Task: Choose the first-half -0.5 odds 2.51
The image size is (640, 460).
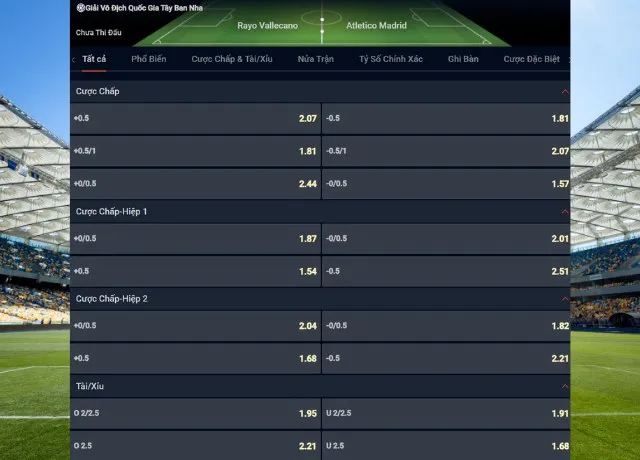Action: coord(446,272)
